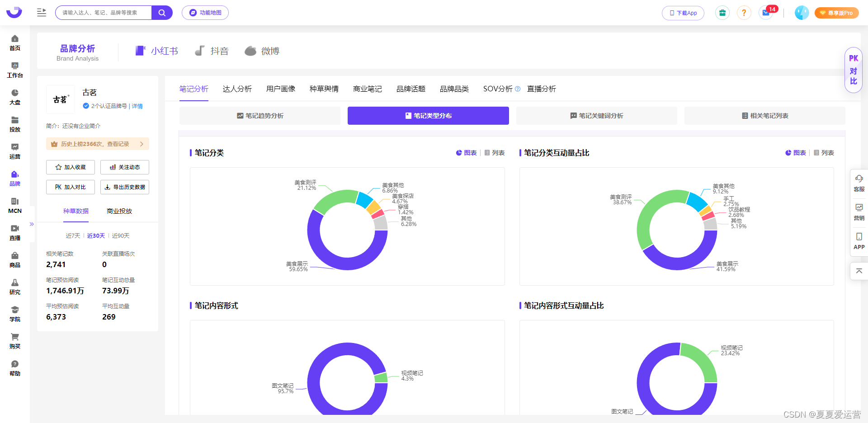Open the 品牌话题 tab
Image resolution: width=868 pixels, height=423 pixels.
[x=411, y=89]
